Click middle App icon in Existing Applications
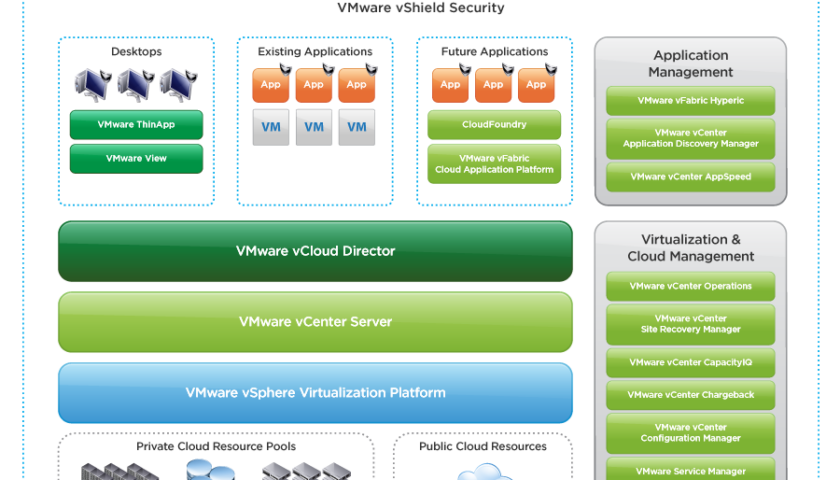 click(314, 84)
